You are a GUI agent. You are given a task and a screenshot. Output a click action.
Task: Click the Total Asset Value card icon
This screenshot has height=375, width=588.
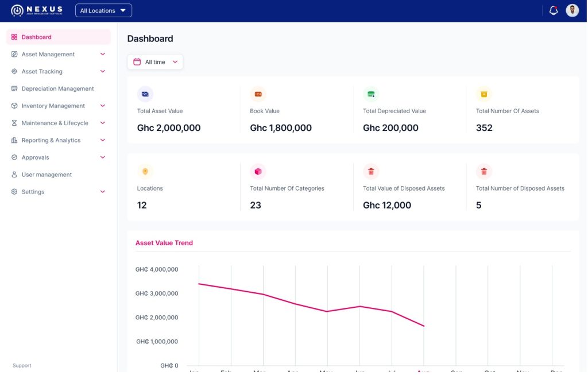145,94
